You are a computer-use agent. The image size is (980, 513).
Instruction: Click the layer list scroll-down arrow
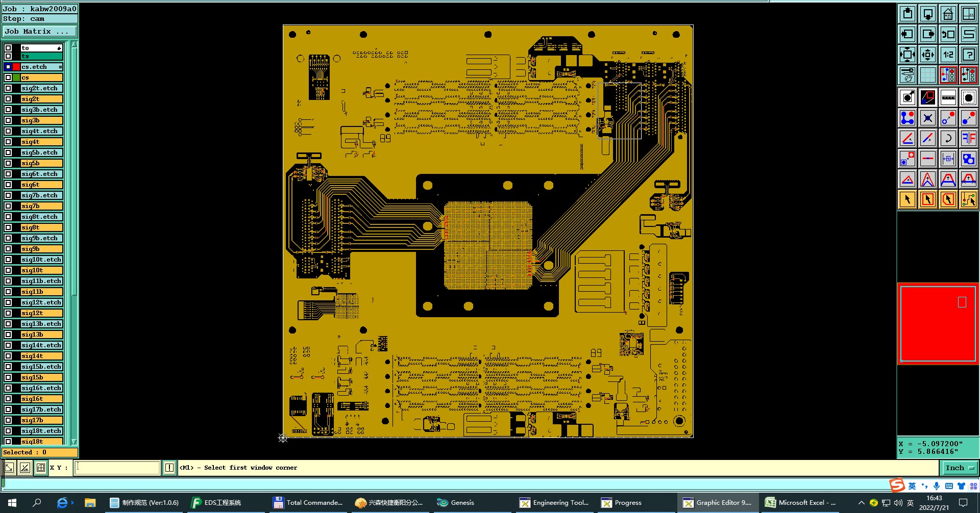pyautogui.click(x=74, y=442)
